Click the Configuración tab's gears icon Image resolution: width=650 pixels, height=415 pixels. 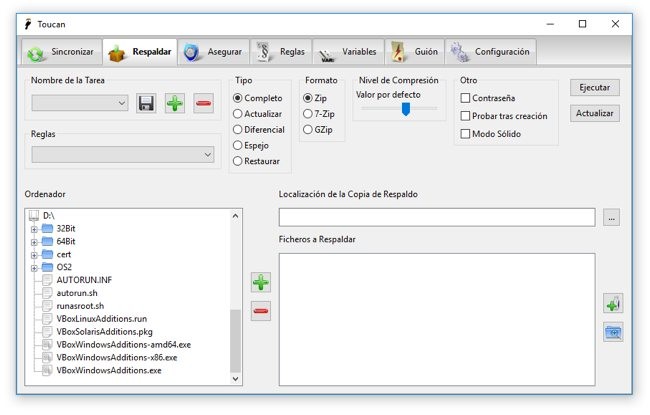click(x=459, y=52)
